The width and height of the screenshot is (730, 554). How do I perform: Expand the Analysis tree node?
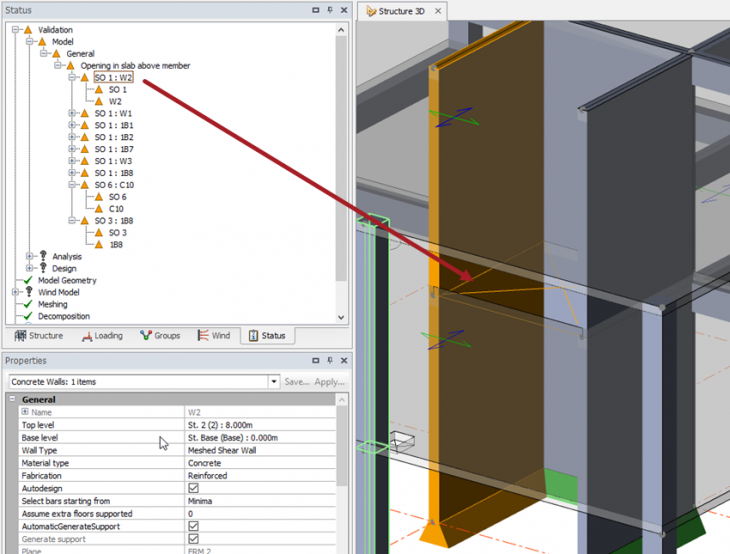pos(30,257)
